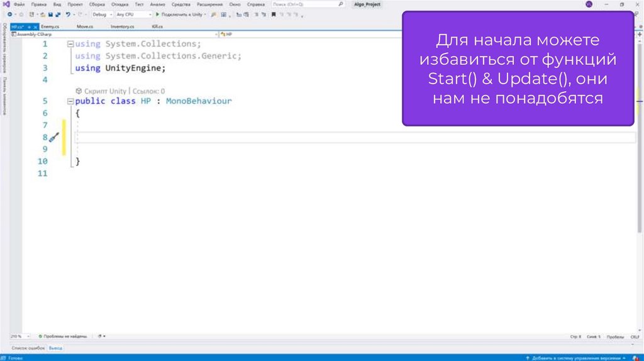Click the bookmark toolbar icon
Screen dimensions: 644x361
coord(274,14)
